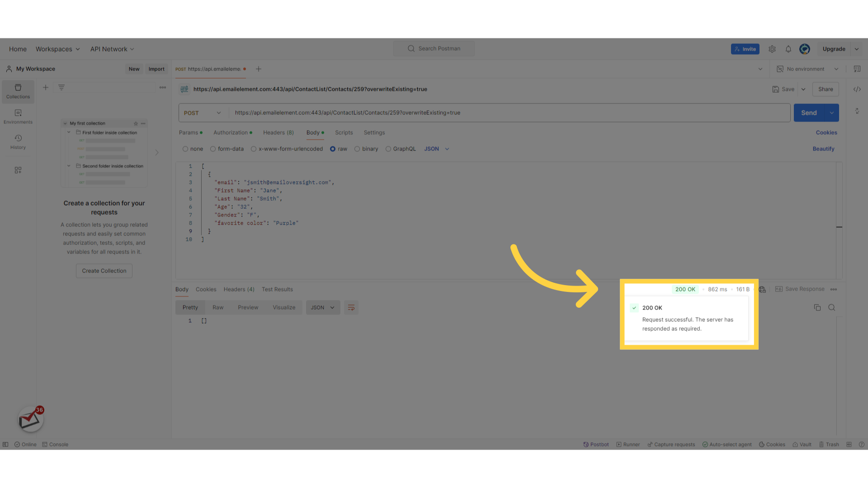Expand the Upgrade options arrow
The height and width of the screenshot is (488, 868).
click(857, 49)
